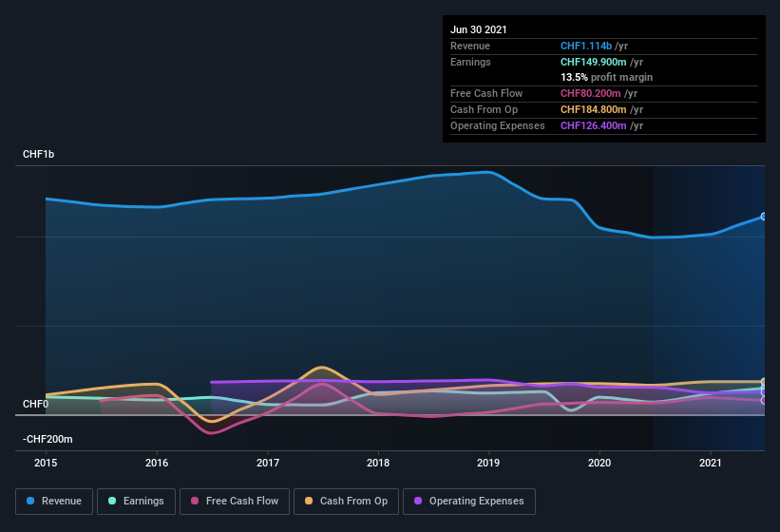This screenshot has width=780, height=532.
Task: Click the -CHF200m y-axis label
Action: click(48, 439)
